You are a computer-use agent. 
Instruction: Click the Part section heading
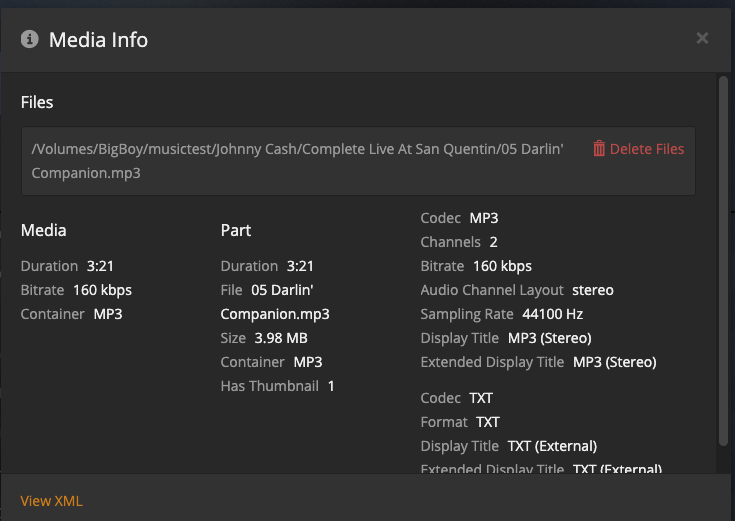[235, 230]
